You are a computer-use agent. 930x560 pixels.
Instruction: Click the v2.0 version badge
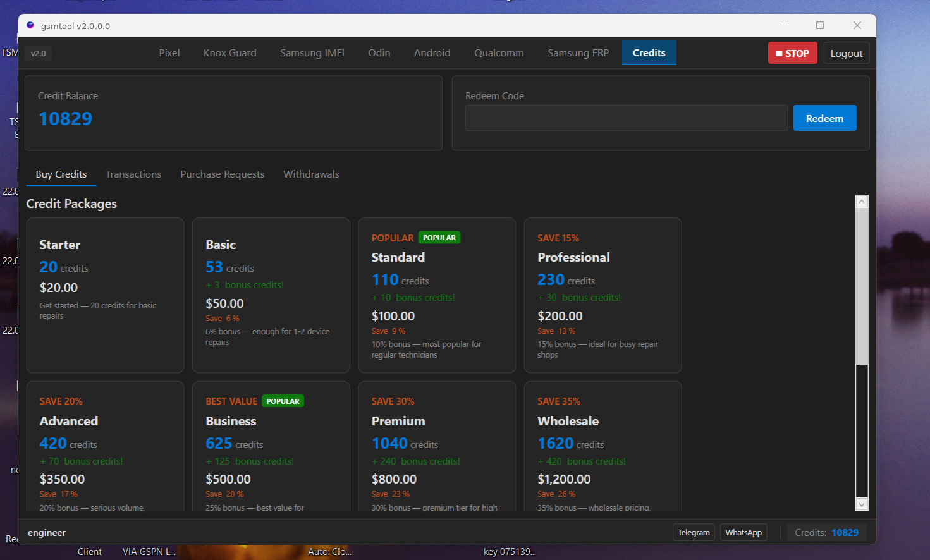click(39, 54)
